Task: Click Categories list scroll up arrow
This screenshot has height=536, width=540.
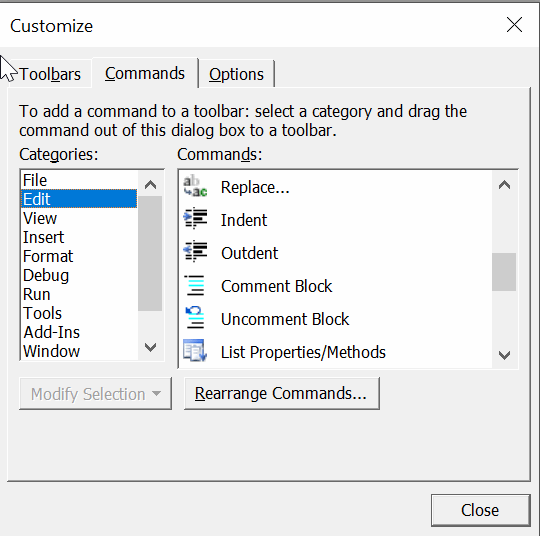Action: (x=150, y=185)
